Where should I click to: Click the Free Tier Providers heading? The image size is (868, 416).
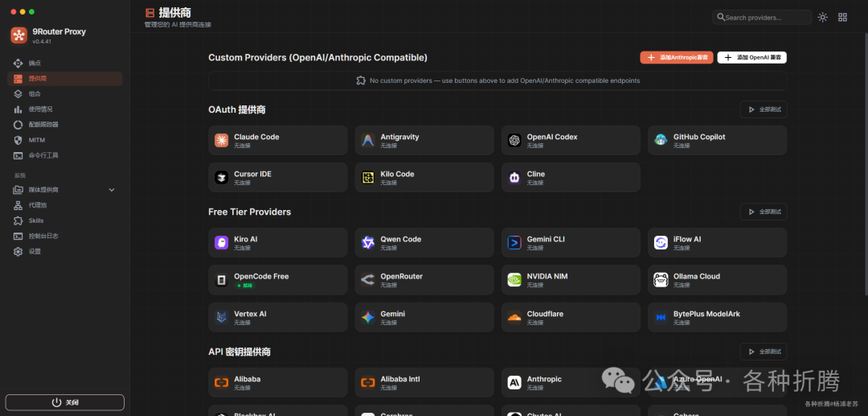(x=250, y=212)
